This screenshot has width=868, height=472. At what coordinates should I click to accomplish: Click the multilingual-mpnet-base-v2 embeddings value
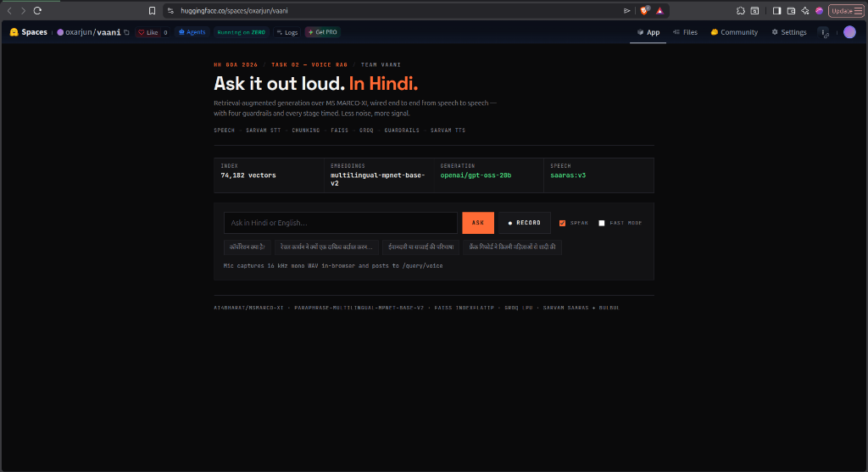tap(377, 180)
